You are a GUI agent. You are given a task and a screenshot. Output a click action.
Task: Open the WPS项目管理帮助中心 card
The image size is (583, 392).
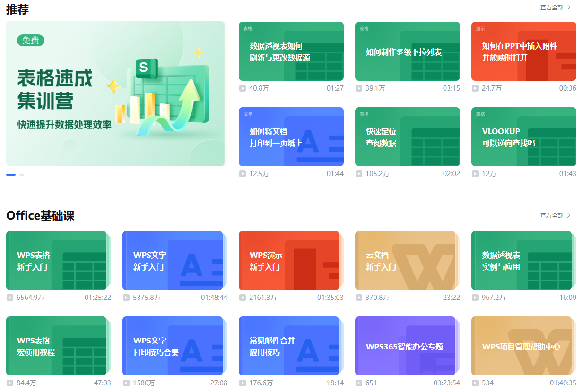(x=522, y=346)
